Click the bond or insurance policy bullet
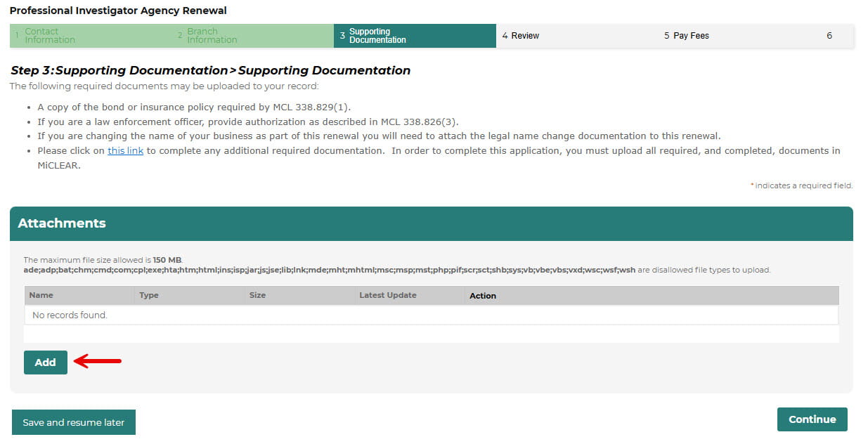Image resolution: width=868 pixels, height=444 pixels. 194,107
